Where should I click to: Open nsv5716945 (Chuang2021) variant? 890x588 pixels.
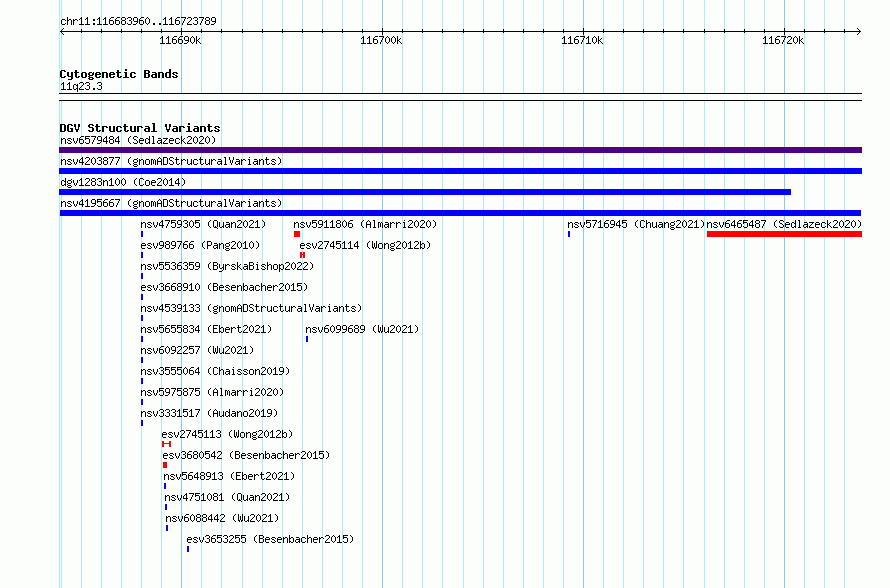click(636, 224)
